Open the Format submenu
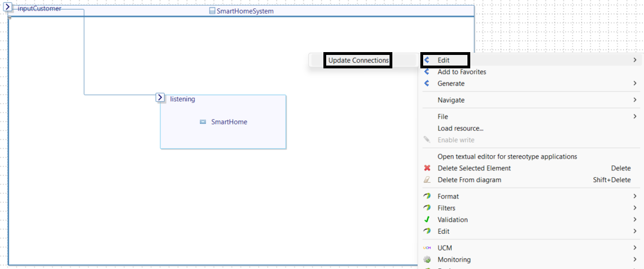 coord(531,196)
